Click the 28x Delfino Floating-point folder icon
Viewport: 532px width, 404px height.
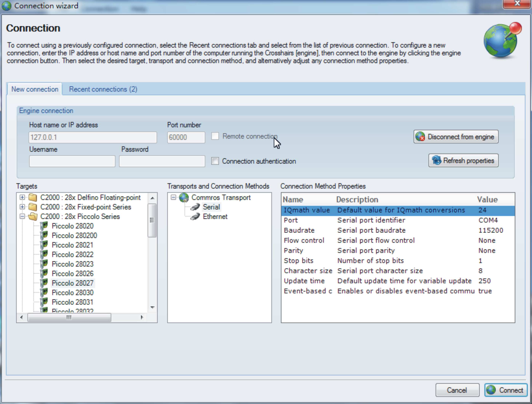[x=33, y=197]
